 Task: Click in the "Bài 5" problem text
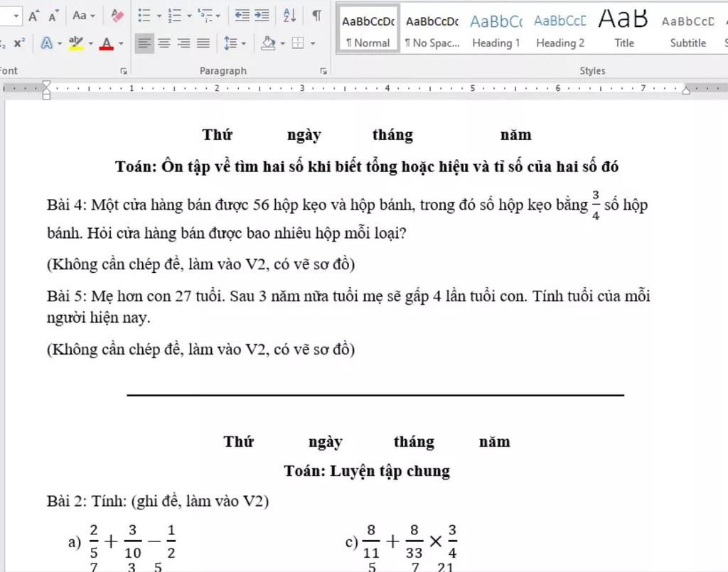click(x=348, y=307)
